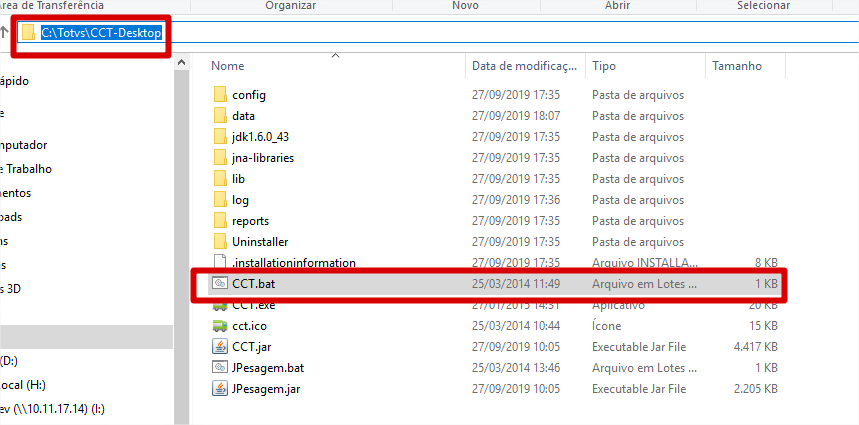Click the 'Ícone' type of cct.ico
Screen dimensions: 859x425
pyautogui.click(x=606, y=326)
